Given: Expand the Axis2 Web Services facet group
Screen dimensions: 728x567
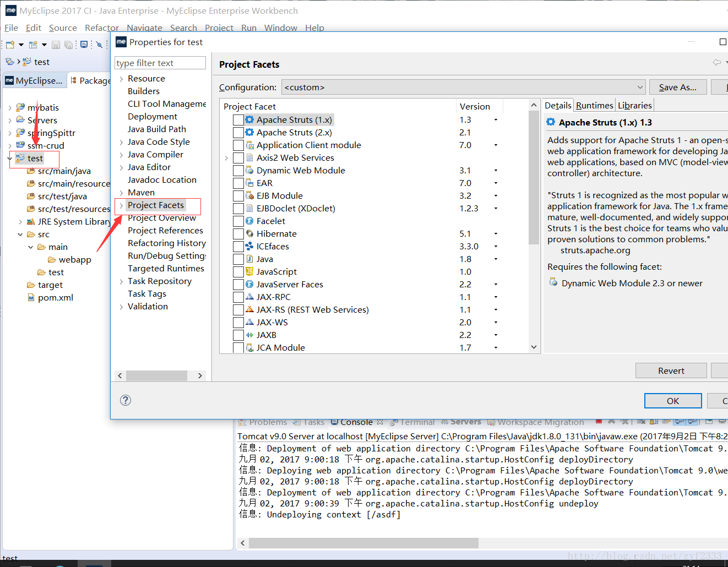Looking at the screenshot, I should pos(226,158).
